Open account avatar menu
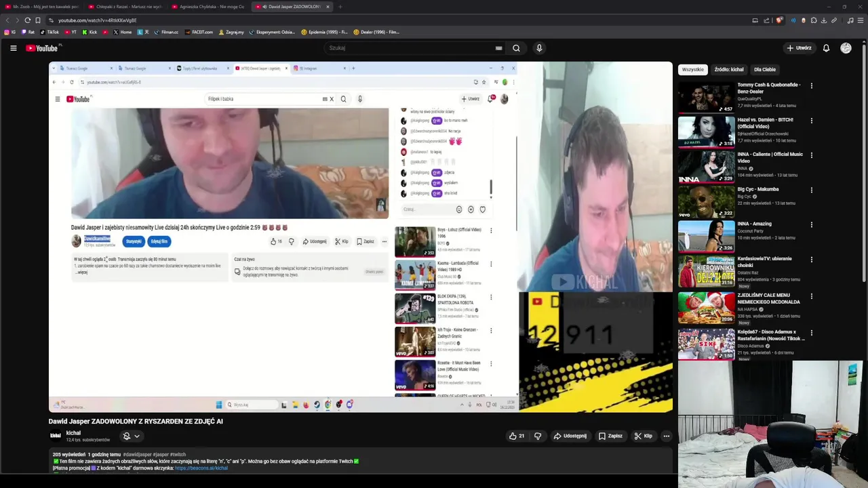The image size is (868, 488). coord(846,48)
